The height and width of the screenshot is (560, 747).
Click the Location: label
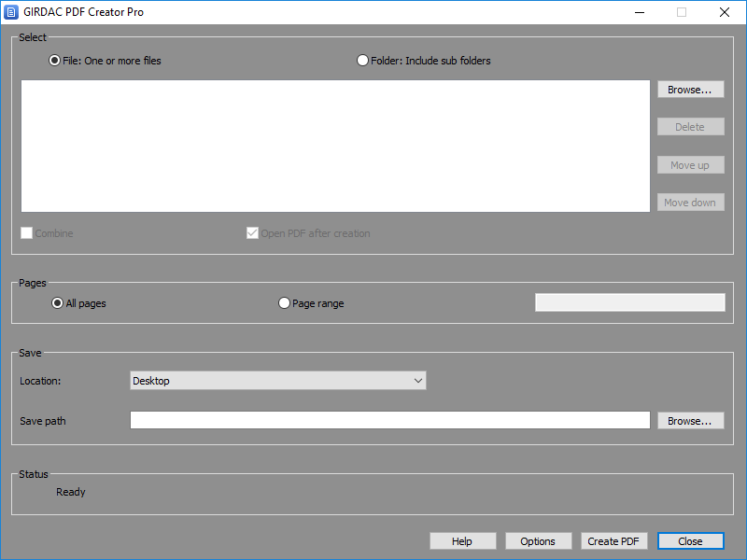pyautogui.click(x=40, y=381)
